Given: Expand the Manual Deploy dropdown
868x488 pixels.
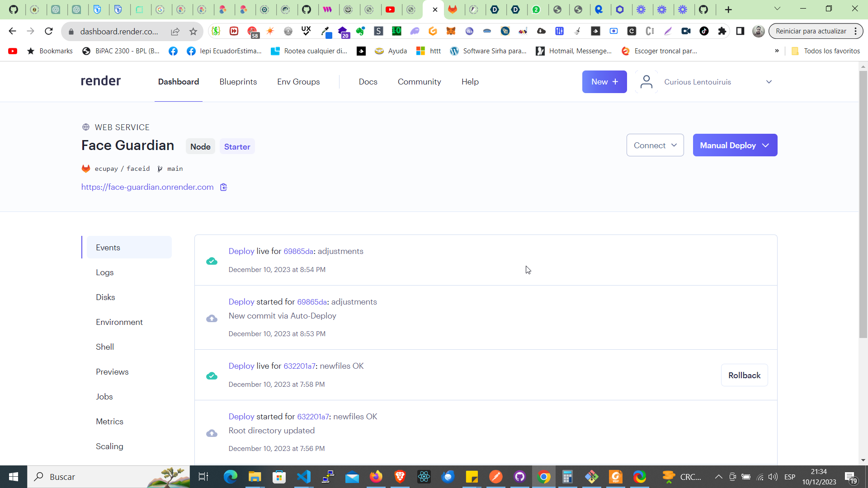Looking at the screenshot, I should (735, 145).
